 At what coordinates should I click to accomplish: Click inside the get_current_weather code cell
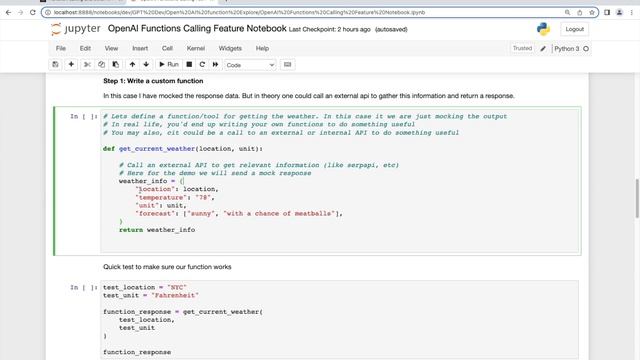pyautogui.click(x=340, y=181)
